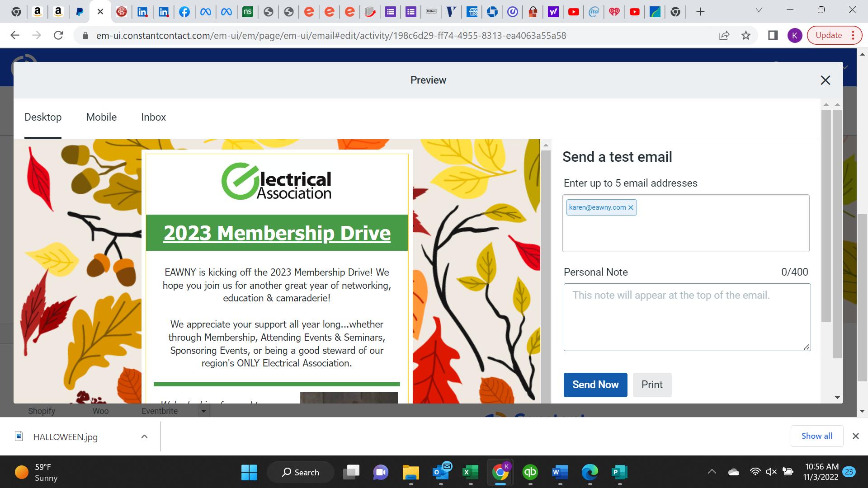Open the 2023 Membership Drive link
The width and height of the screenshot is (868, 488).
click(277, 233)
